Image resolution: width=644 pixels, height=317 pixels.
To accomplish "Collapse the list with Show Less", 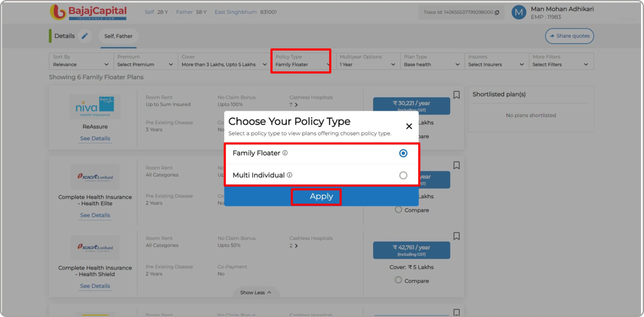I will click(x=256, y=292).
